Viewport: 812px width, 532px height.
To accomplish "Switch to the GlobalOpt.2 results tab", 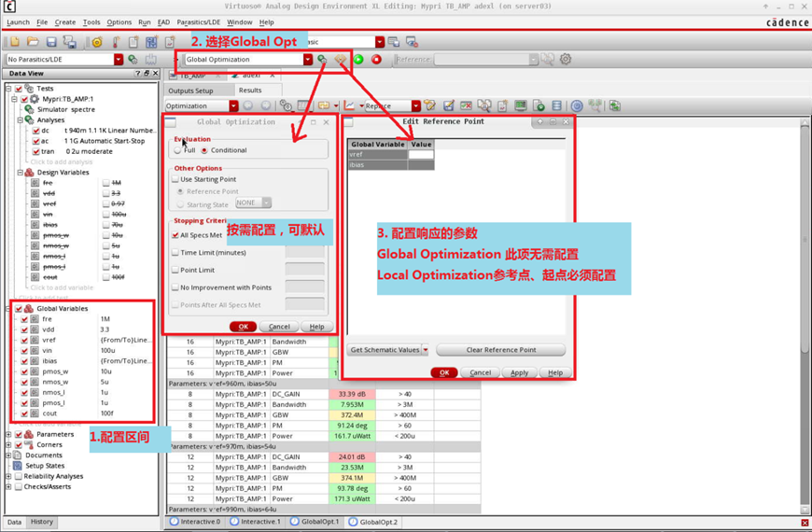I will click(x=373, y=522).
